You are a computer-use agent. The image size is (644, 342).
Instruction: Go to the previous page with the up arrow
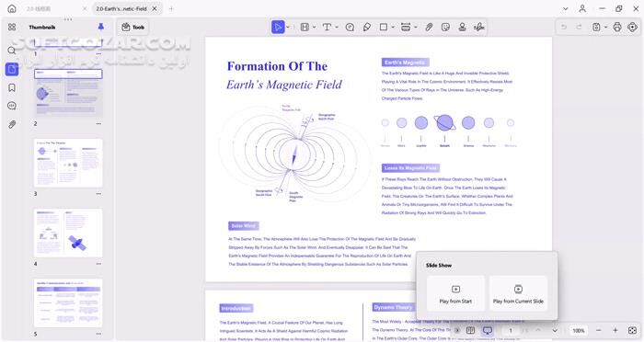tap(538, 330)
